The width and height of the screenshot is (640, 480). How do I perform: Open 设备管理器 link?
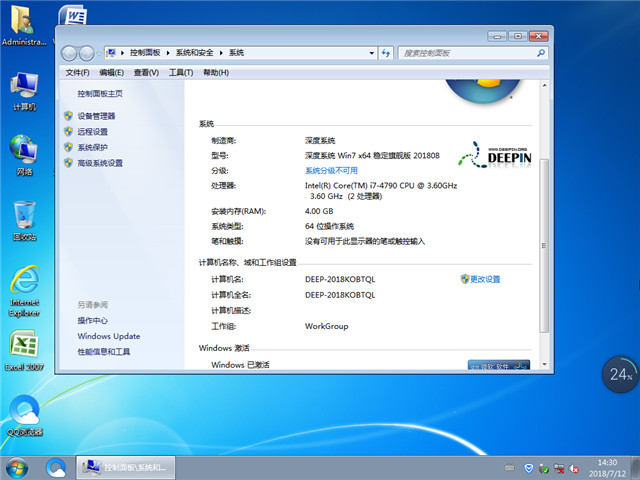point(96,116)
